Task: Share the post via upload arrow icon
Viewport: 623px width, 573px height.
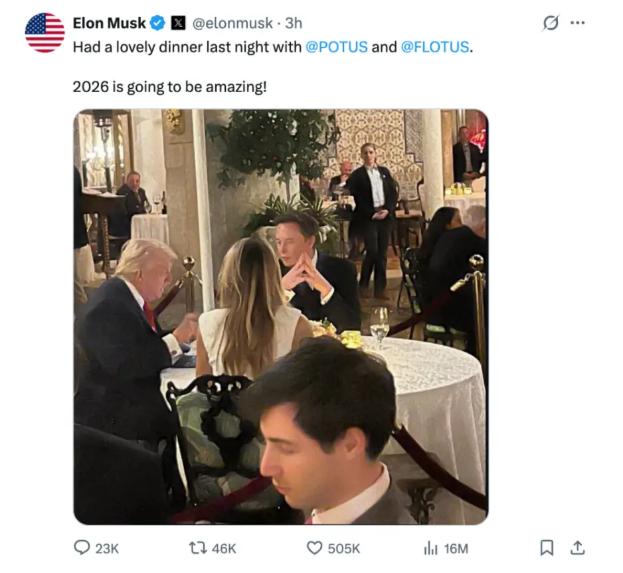Action: (x=576, y=548)
